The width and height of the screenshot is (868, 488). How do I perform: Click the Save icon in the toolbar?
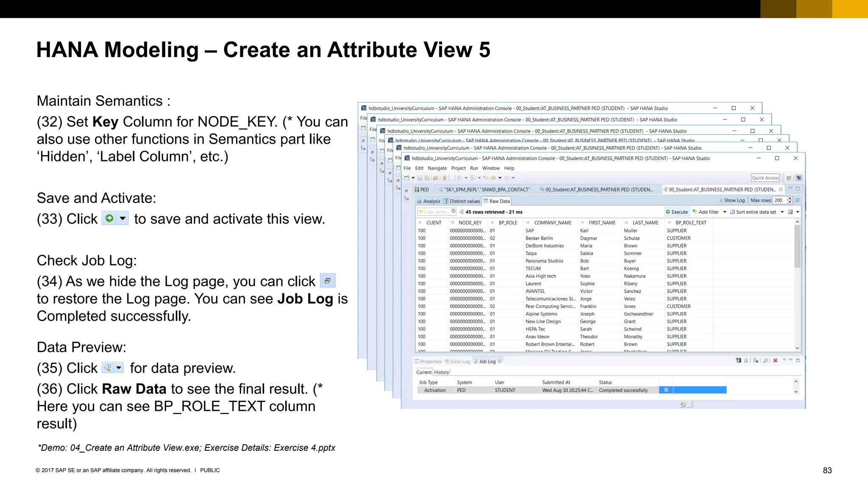coord(420,178)
